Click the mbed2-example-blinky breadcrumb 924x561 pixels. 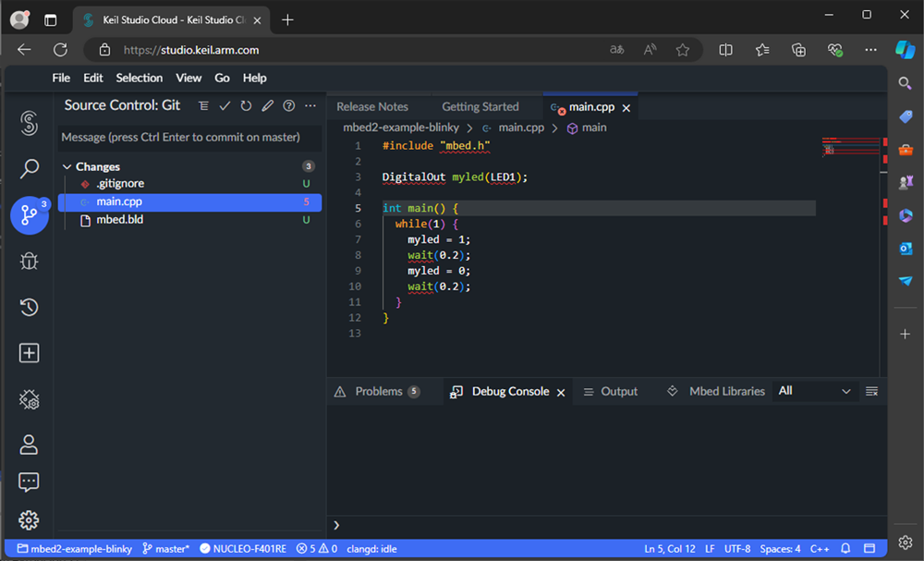(x=401, y=128)
